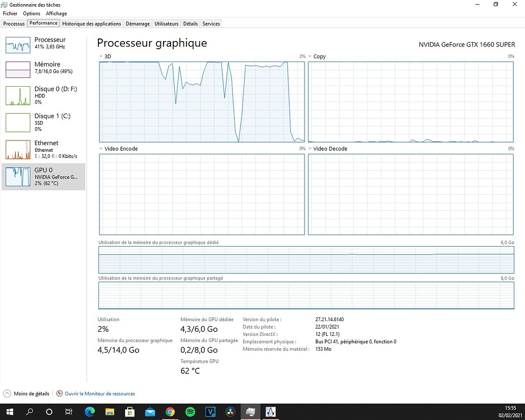525x420 pixels.
Task: Open the Affichage menu
Action: (x=56, y=13)
